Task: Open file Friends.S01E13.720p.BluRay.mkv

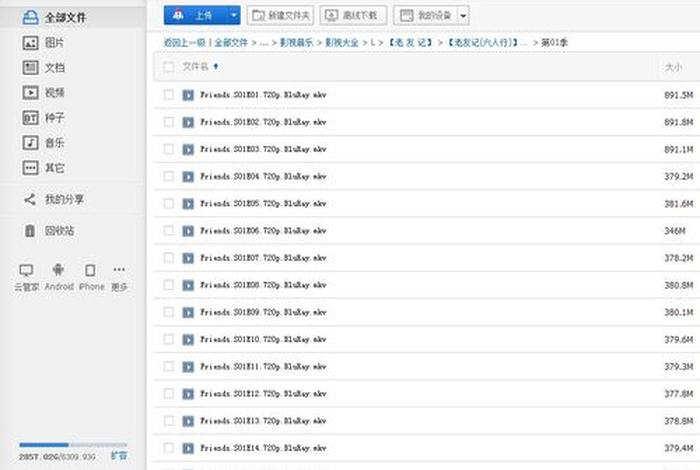Action: 263,420
